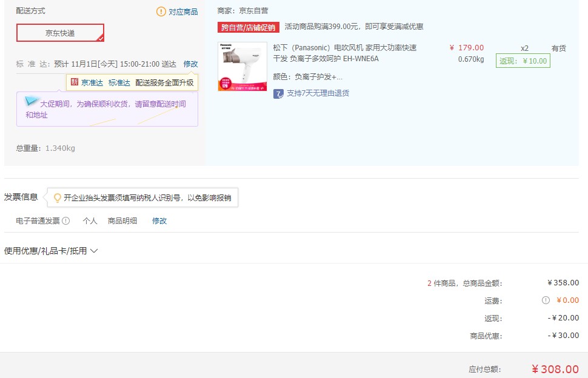Screen dimensions: 588x378
Task: Click 支持7天无理由退货 text
Action: coord(318,93)
